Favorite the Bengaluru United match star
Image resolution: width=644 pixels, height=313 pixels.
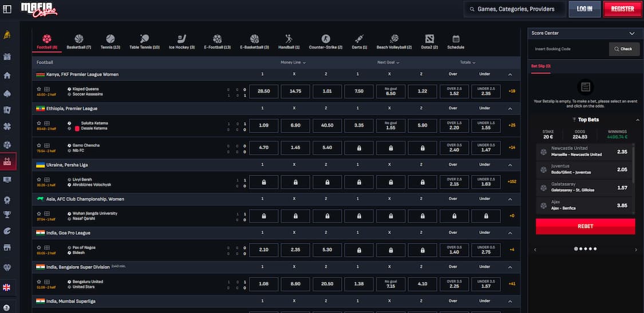pos(39,281)
